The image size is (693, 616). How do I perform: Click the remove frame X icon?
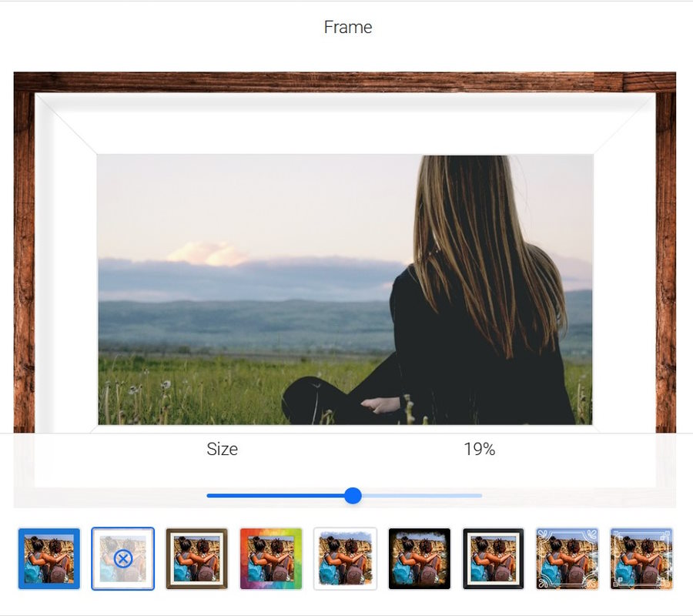tap(123, 558)
